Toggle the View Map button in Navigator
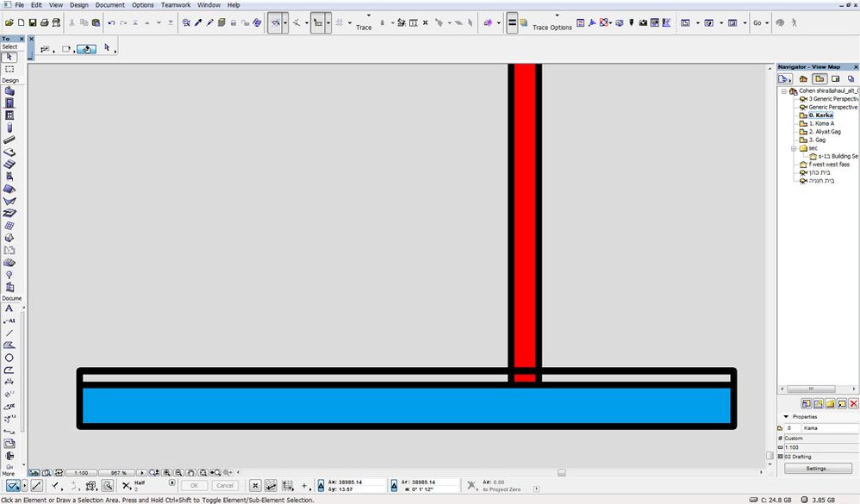Screen dimensions: 860x504 (x=819, y=79)
